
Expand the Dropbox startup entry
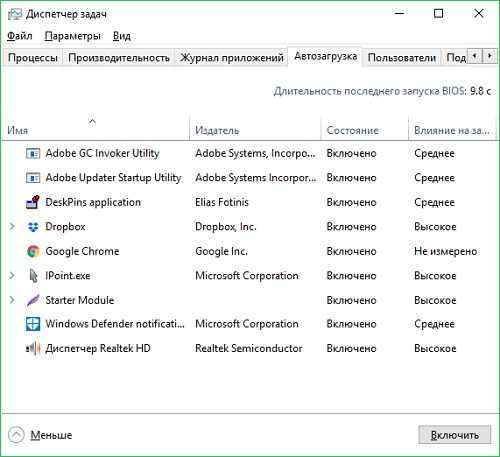point(12,227)
